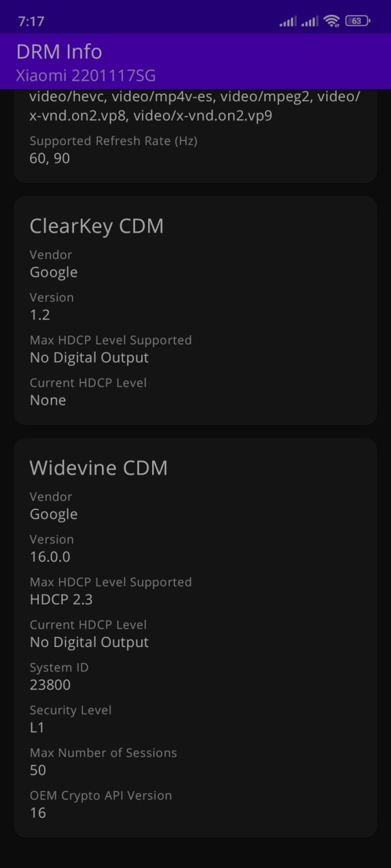Tap the battery indicator icon

358,21
